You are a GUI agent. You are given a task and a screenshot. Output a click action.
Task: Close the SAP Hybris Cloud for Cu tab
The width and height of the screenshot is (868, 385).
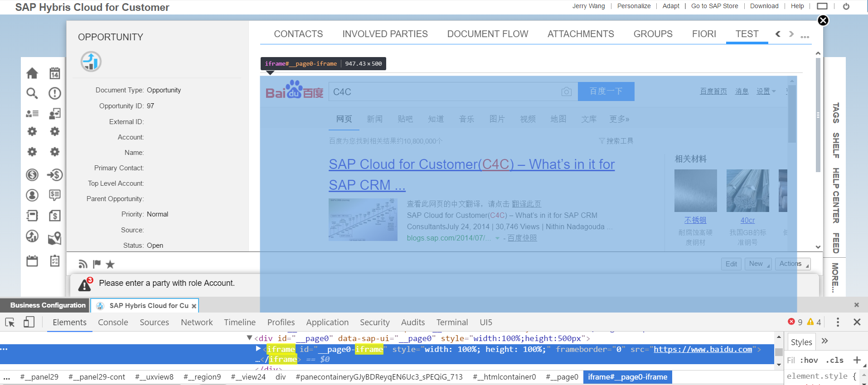pos(194,306)
